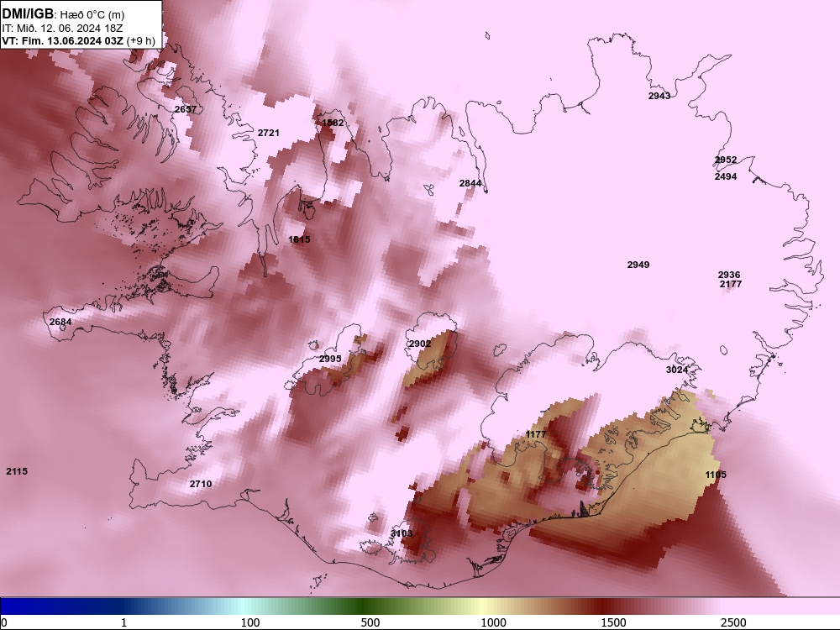Viewport: 840px width, 630px height.
Task: Click the 2952 height value
Action: pos(726,160)
